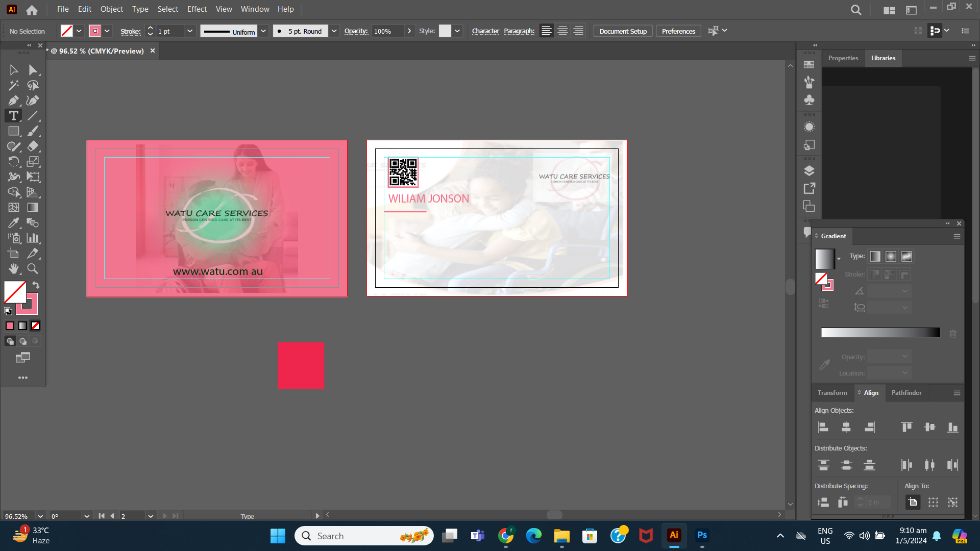Open the Effect menu

point(197,9)
